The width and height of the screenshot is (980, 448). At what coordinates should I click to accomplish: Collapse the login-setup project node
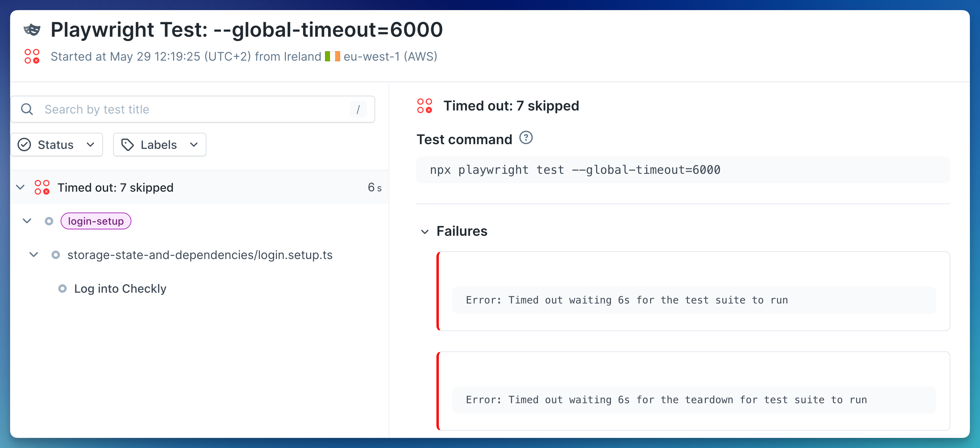click(27, 221)
